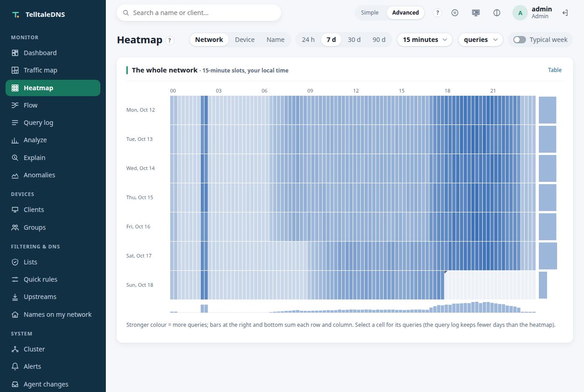The height and width of the screenshot is (392, 584).
Task: Click the log out icon beside admin
Action: pos(565,13)
